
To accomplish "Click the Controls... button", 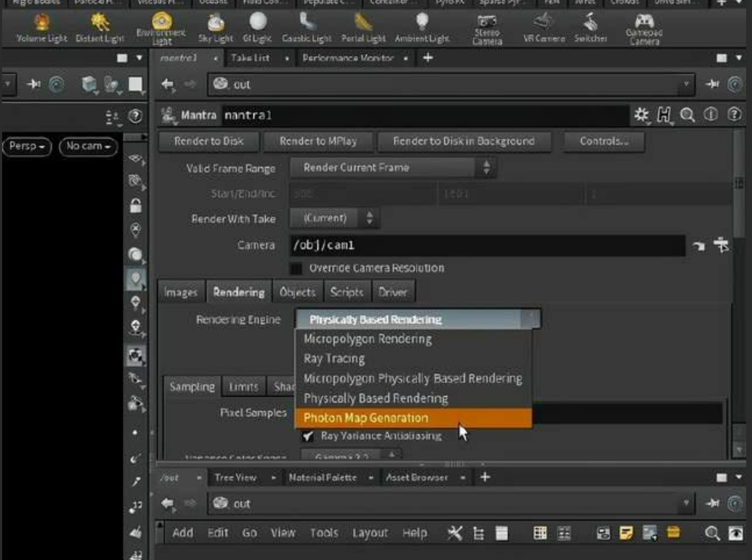I will point(604,142).
